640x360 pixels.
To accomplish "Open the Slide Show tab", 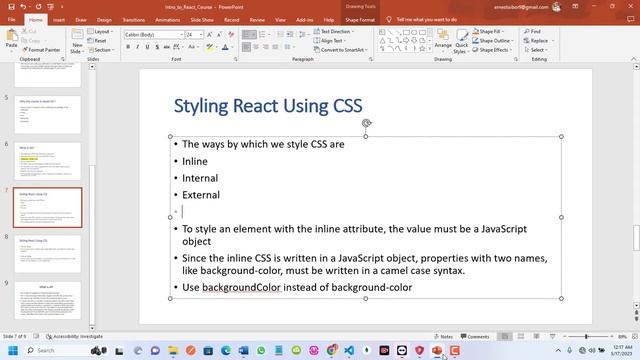I will 202,20.
